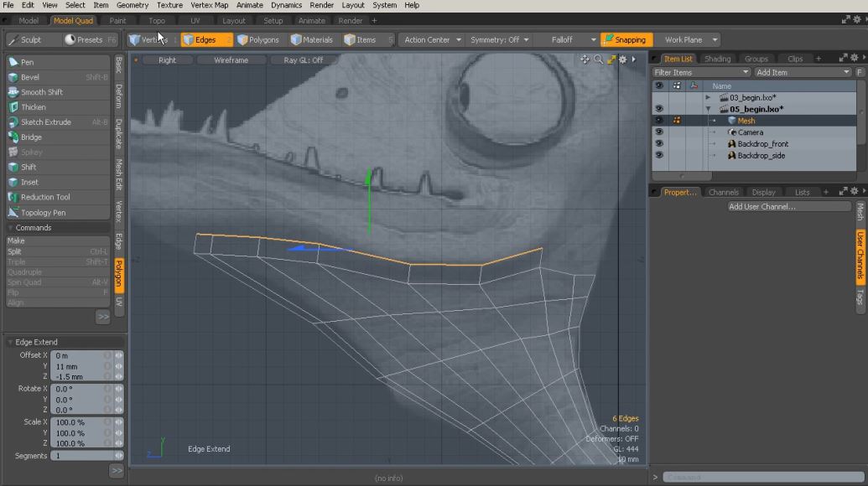Viewport: 868px width, 486px height.
Task: Select the Pen tool
Action: (28, 62)
